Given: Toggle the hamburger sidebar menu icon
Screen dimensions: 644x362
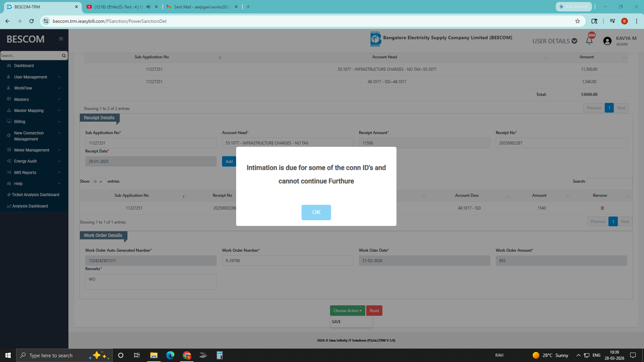Looking at the screenshot, I should [61, 39].
